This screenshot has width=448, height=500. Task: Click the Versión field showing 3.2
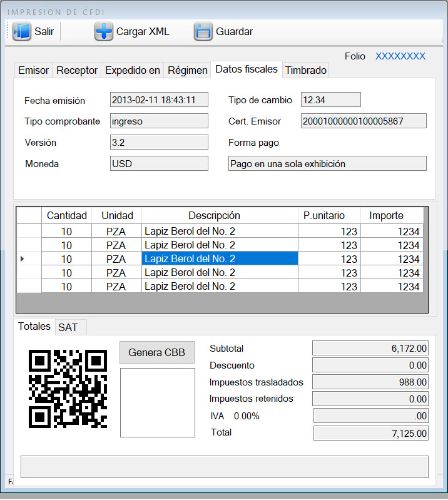(159, 142)
